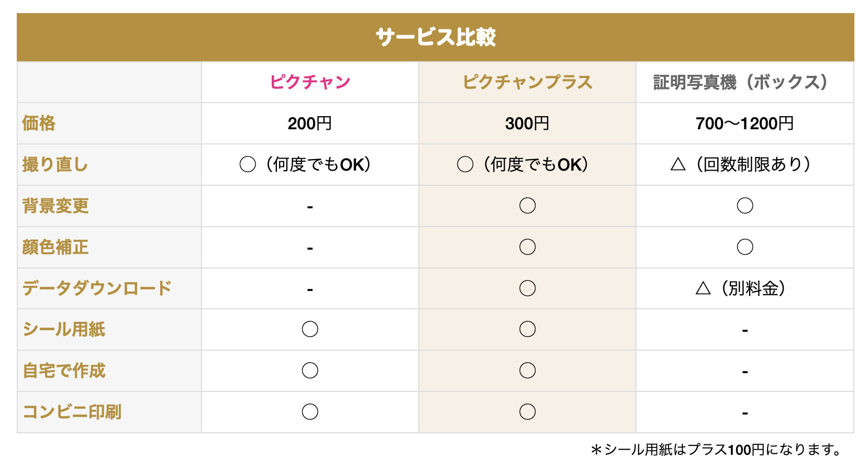This screenshot has width=868, height=471.
Task: Click the circle for 証明写真機 背景変更
Action: point(745,206)
